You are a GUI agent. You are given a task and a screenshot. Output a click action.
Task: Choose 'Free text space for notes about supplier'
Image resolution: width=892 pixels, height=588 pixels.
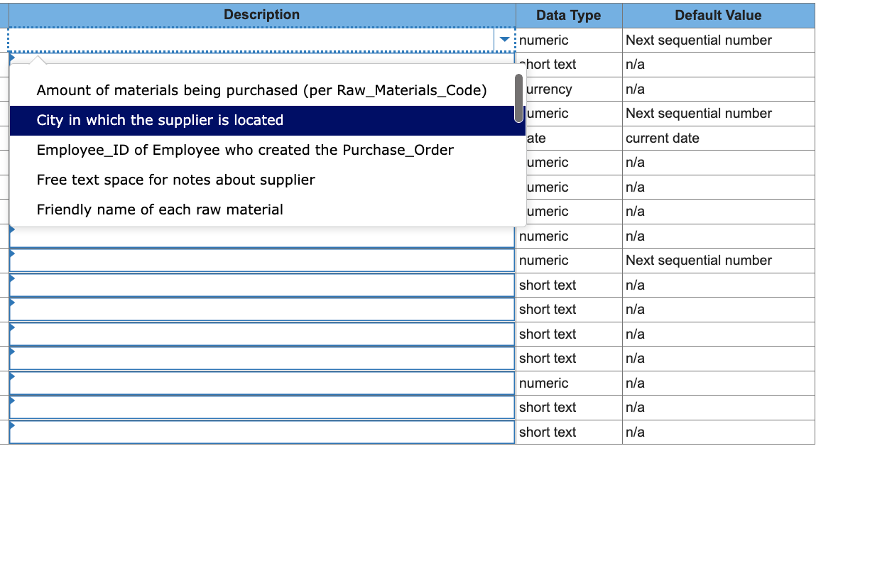point(175,180)
